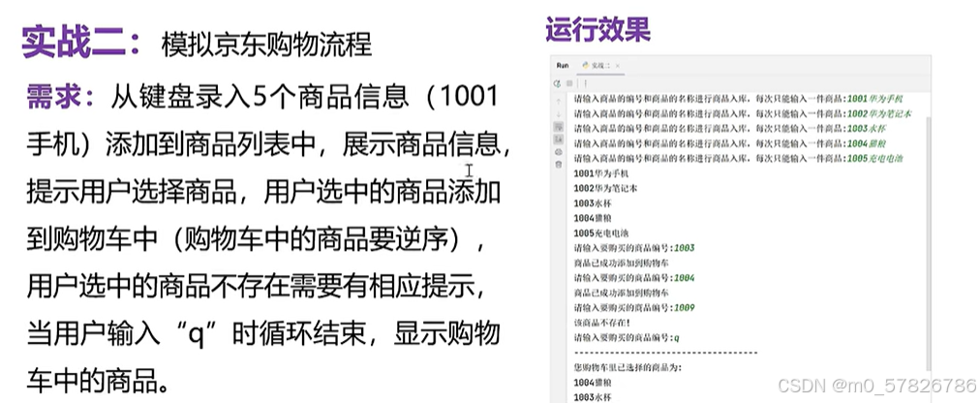Screen dimensions: 980x403
Task: Toggle the scroll-to-end icon in console gutter
Action: point(558,139)
